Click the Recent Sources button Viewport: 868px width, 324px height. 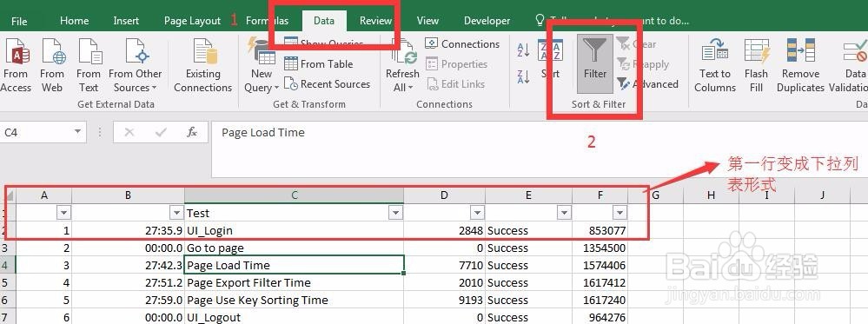[328, 84]
